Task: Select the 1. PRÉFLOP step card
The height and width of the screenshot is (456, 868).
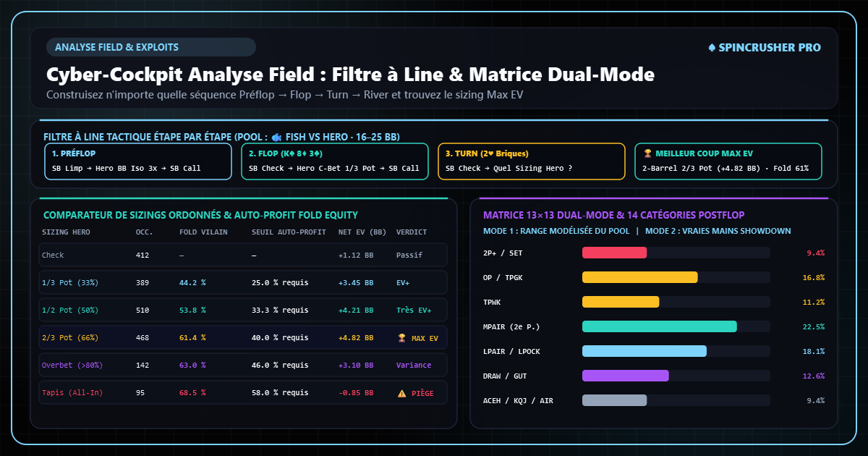Action: click(x=138, y=161)
